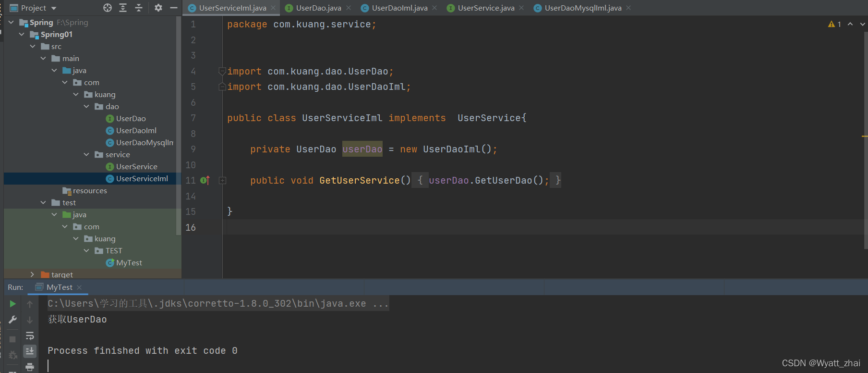The height and width of the screenshot is (373, 868).
Task: Close the UserDaoIml.java tab
Action: click(434, 8)
